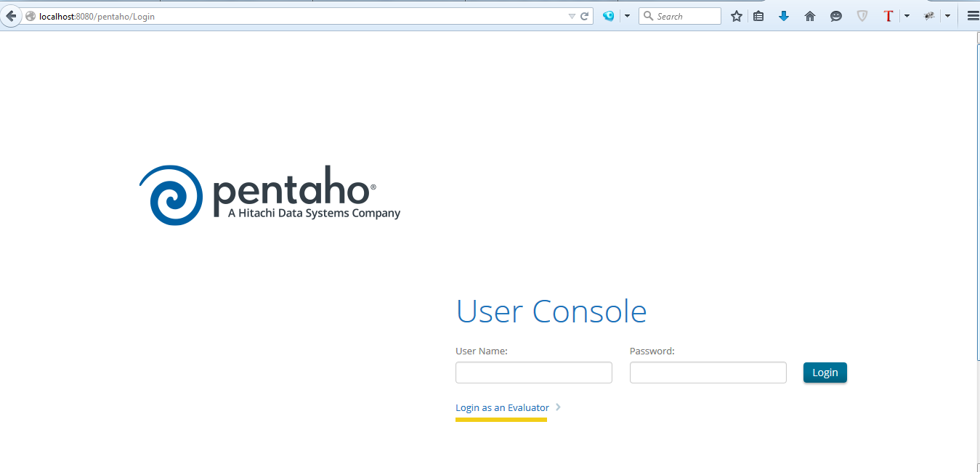
Task: Click the User Console heading
Action: point(551,312)
